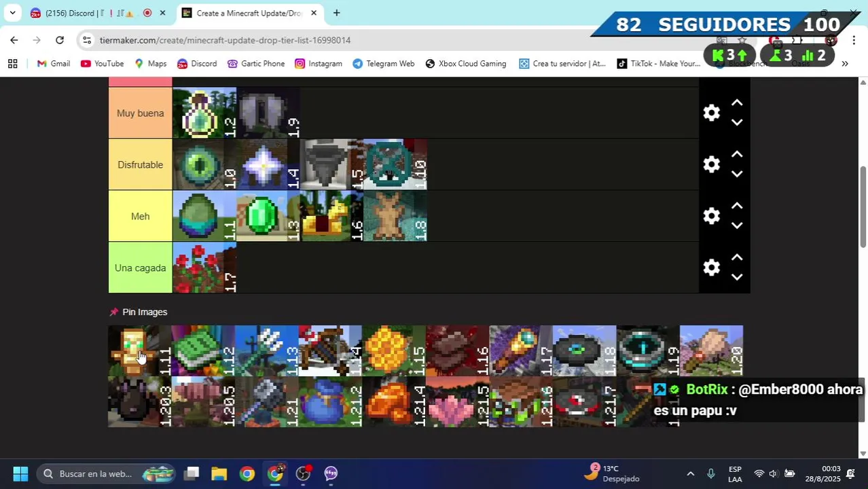Pick the 1.21.4 orange resin image

click(394, 402)
